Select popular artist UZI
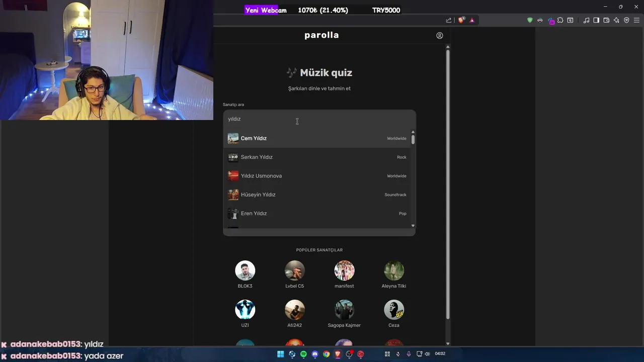 point(245,314)
